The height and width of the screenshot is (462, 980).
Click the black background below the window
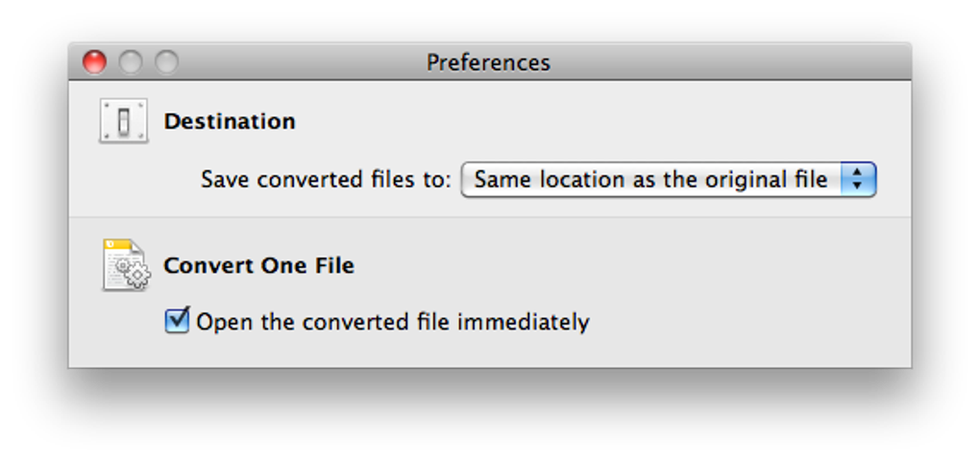[490, 415]
